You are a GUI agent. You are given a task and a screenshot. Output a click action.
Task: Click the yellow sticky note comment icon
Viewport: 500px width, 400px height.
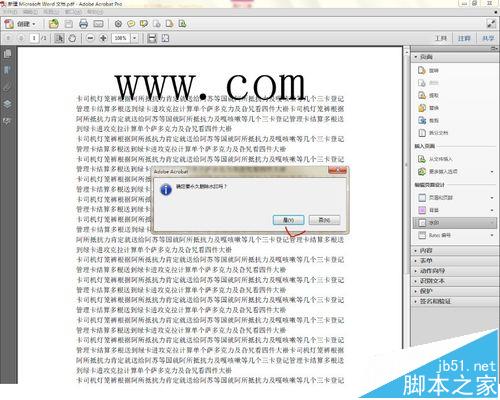131,24
